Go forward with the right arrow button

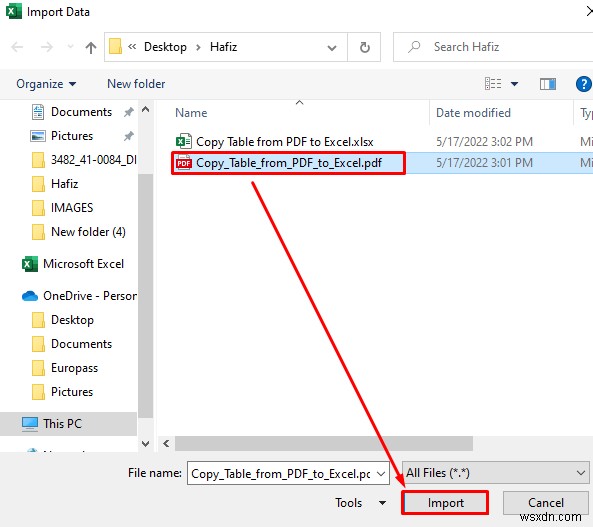pos(47,47)
